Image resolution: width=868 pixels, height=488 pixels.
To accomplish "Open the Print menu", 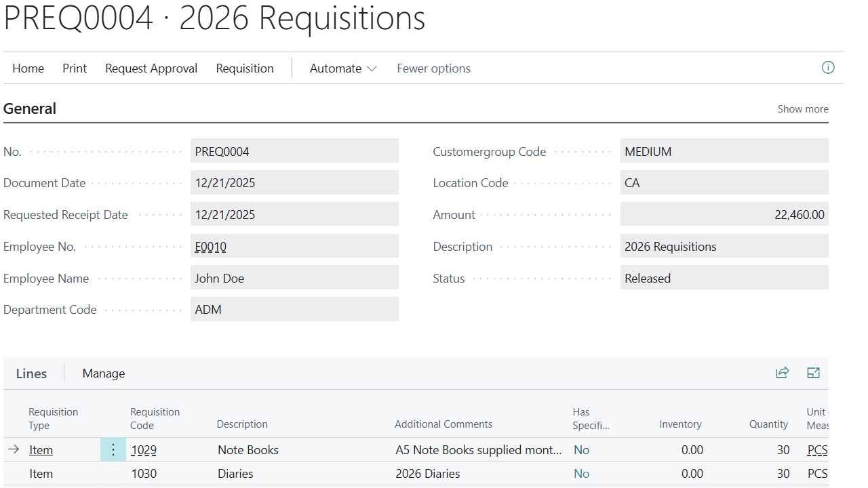I will point(75,68).
